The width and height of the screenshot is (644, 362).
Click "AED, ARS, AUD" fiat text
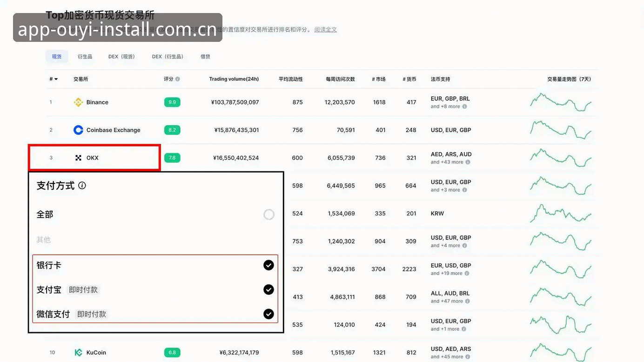point(451,154)
